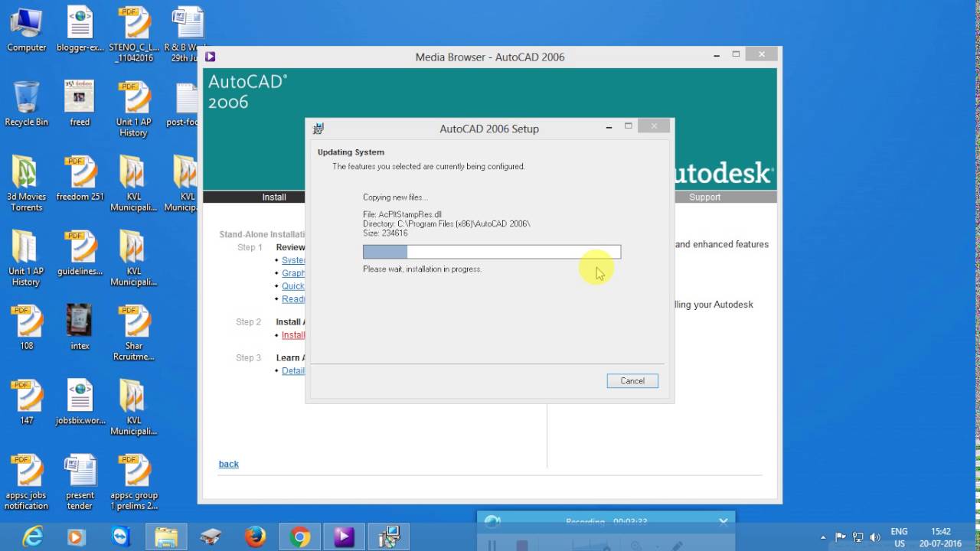Viewport: 980px width, 551px height.
Task: Follow the back link in Media Browser
Action: [228, 464]
